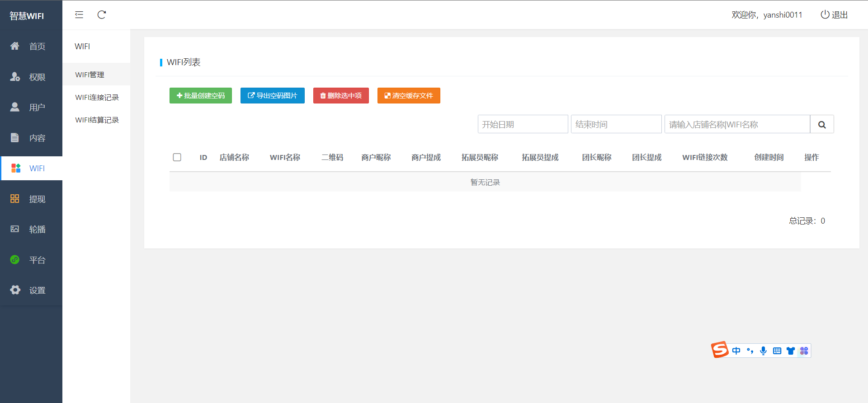The height and width of the screenshot is (403, 868).
Task: Click 清空缓存文件 orange button
Action: (409, 95)
